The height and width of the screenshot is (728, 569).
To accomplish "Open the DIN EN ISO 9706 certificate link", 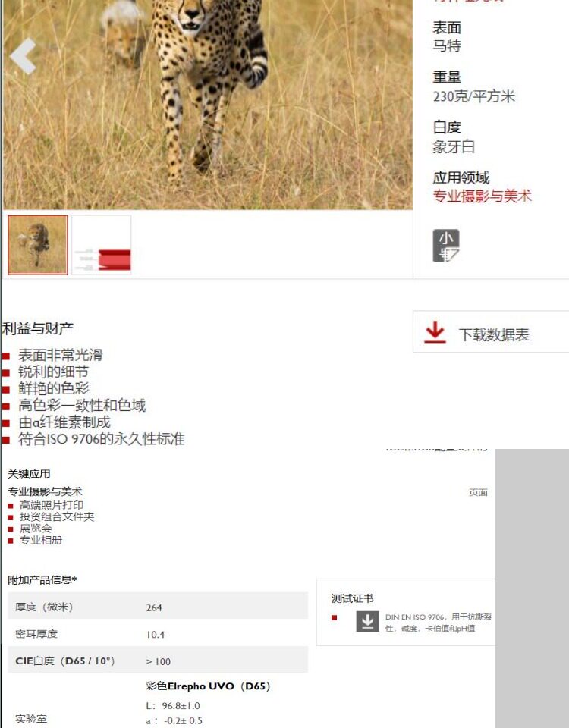I will click(438, 623).
